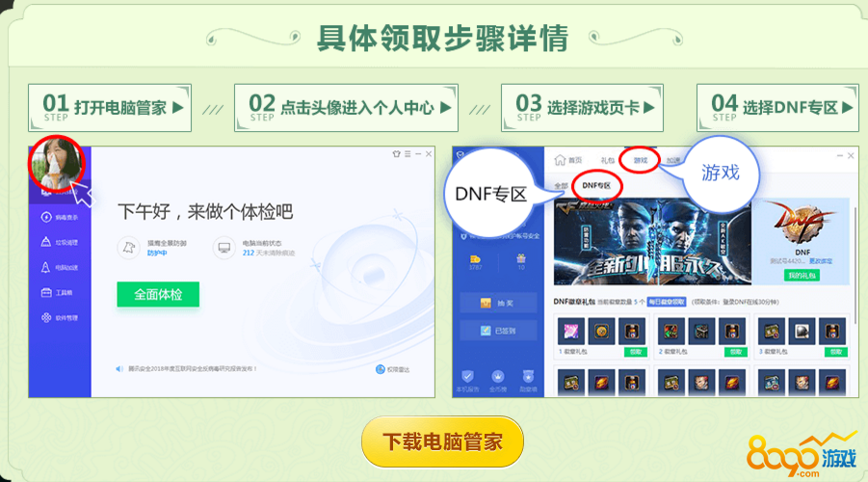The width and height of the screenshot is (868, 482).
Task: Go to 首页 home tab
Action: 568,160
